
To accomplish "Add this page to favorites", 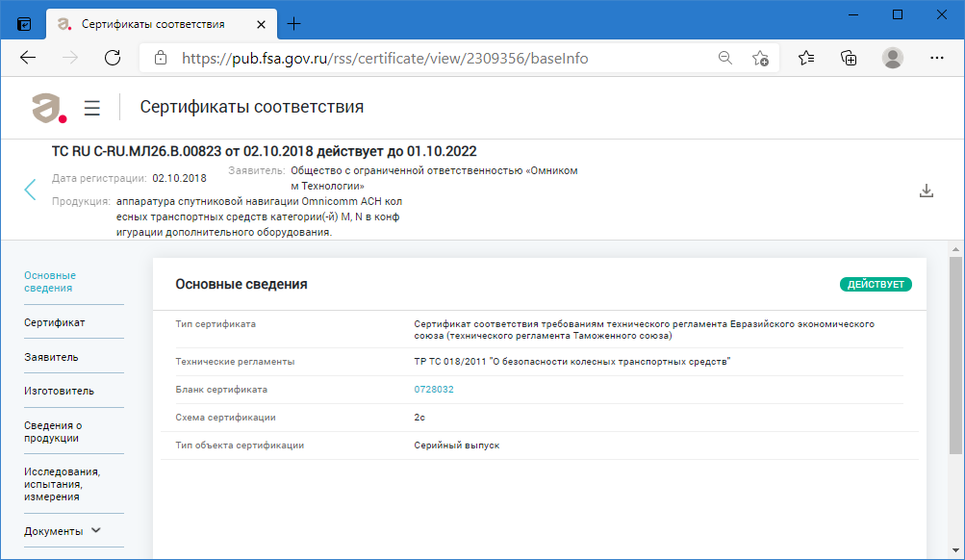I will coord(760,58).
